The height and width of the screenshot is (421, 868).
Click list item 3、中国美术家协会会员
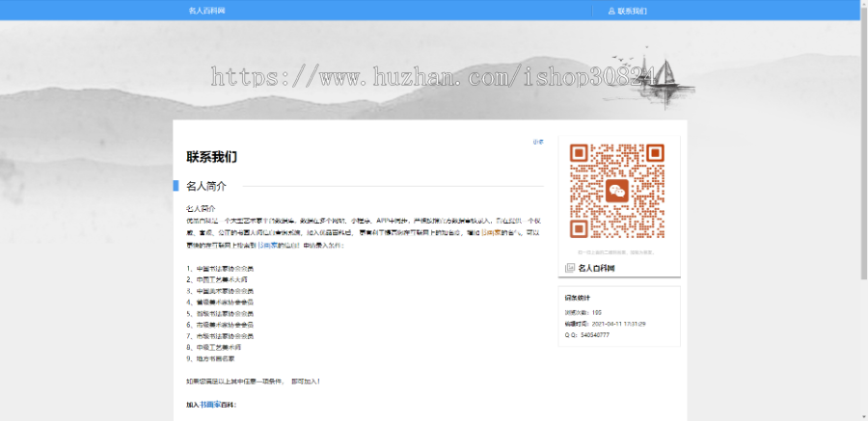(x=220, y=291)
